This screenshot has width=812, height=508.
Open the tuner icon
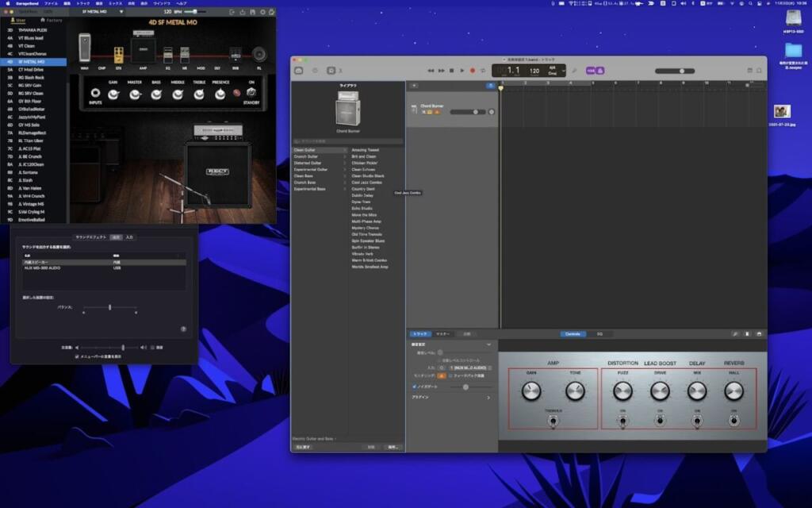click(574, 71)
